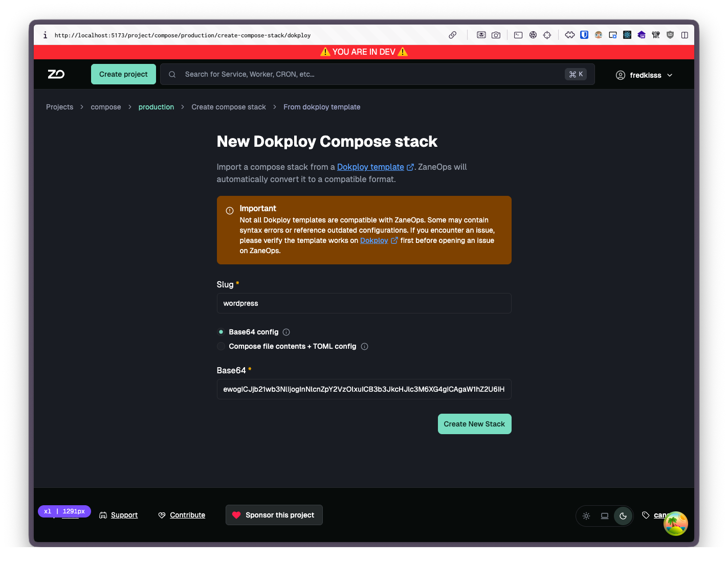Click the crosshair target icon in browser toolbar

[547, 35]
